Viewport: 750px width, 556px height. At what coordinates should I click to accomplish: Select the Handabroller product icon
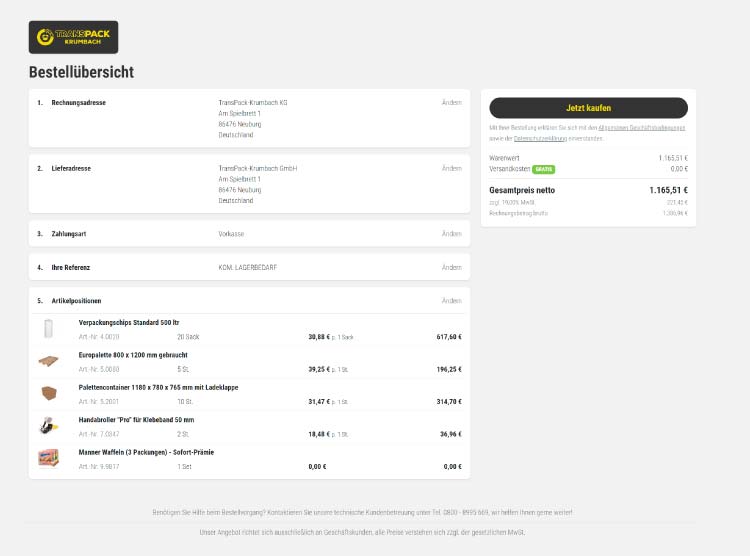click(48, 426)
